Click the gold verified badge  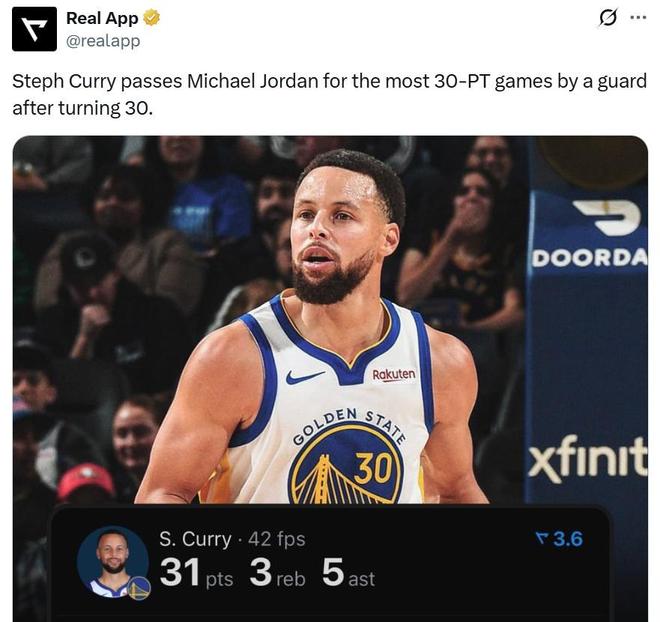[x=153, y=18]
